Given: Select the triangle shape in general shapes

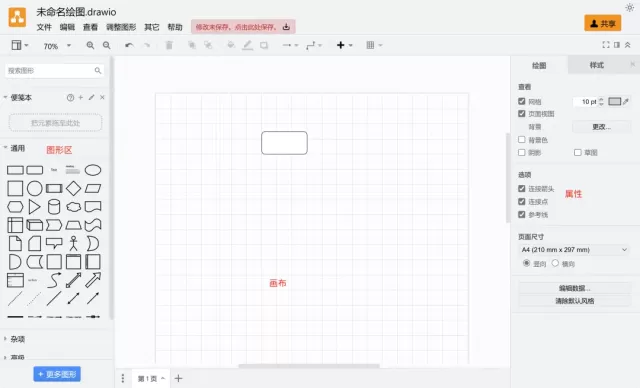Looking at the screenshot, I should [35, 207].
